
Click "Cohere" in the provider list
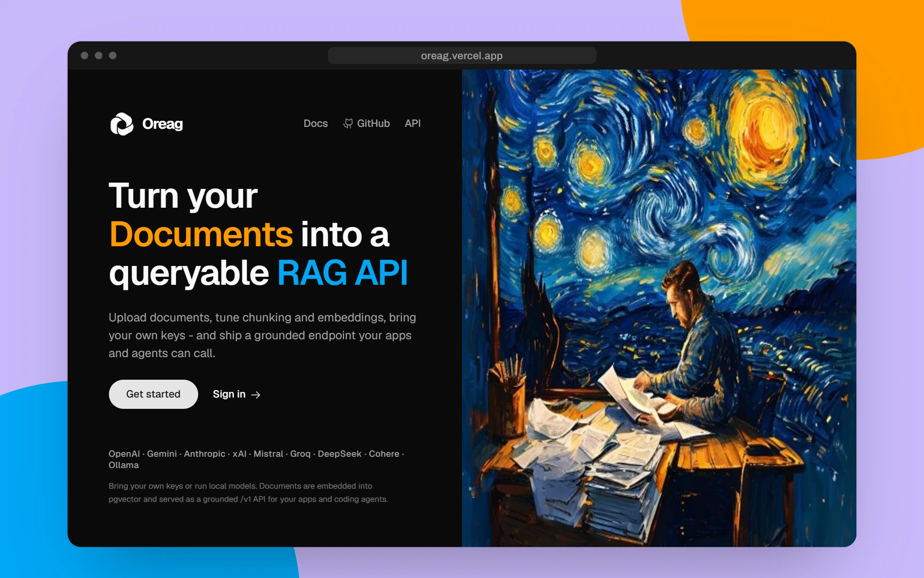384,454
